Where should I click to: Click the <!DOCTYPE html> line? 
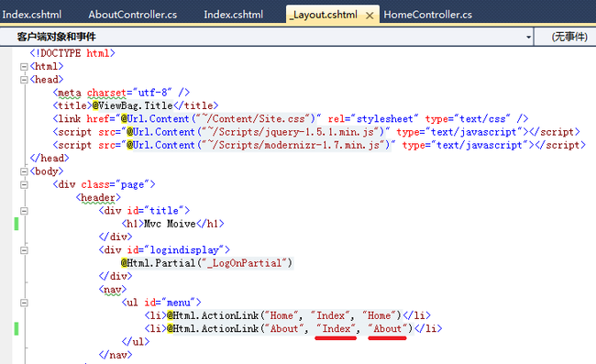[72, 53]
